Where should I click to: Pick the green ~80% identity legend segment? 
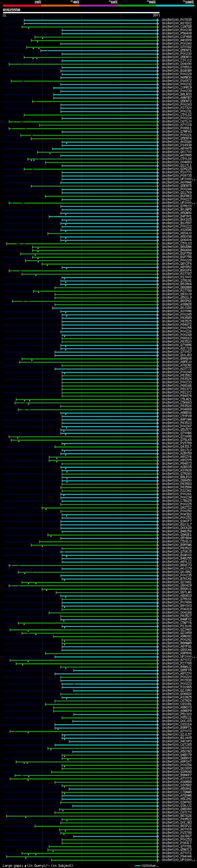[x=137, y=6]
